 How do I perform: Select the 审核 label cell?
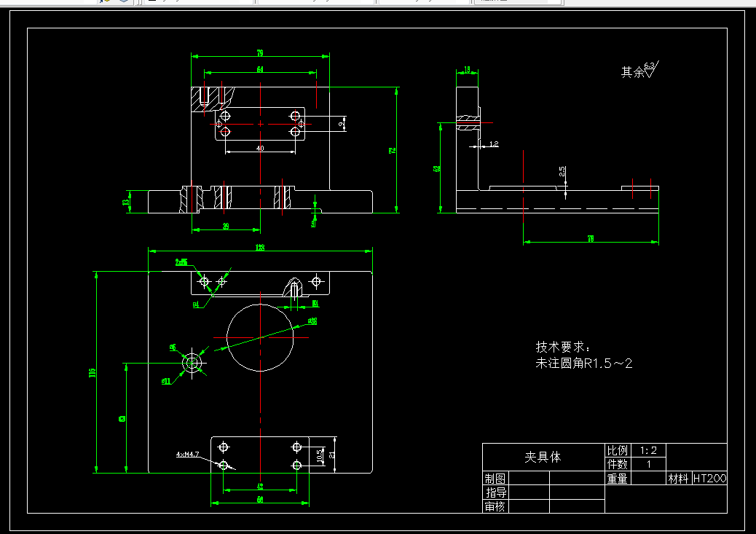click(495, 506)
